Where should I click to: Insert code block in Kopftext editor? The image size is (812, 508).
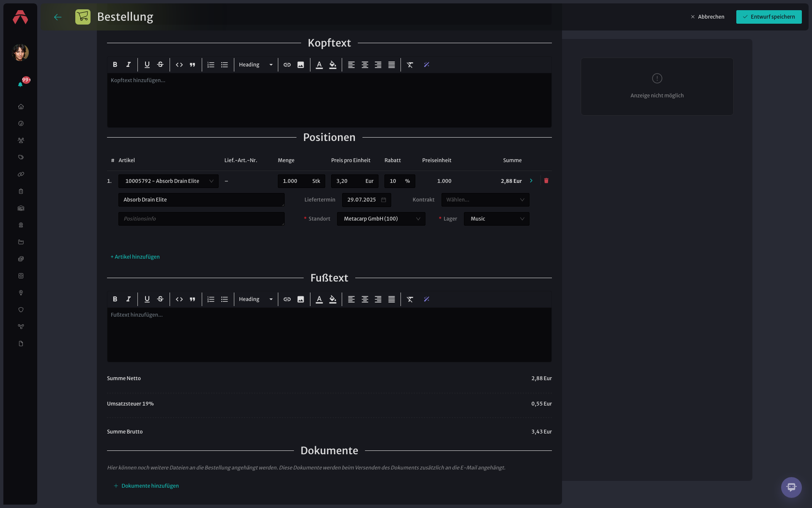click(x=179, y=65)
